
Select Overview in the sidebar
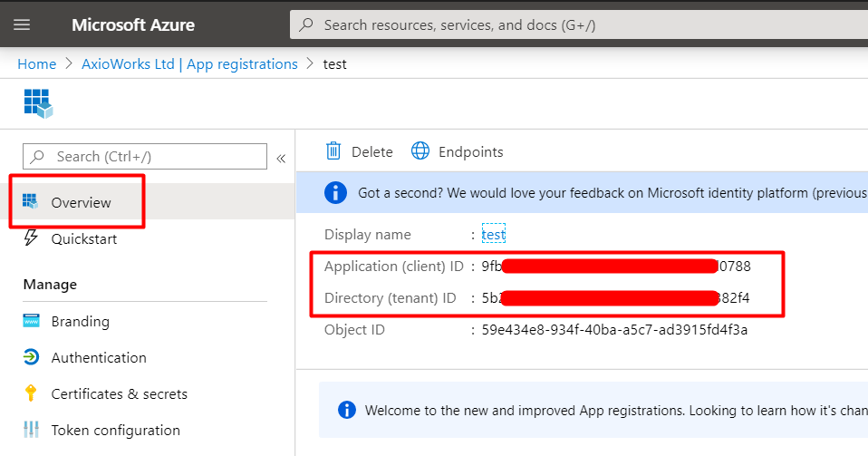[147, 201]
